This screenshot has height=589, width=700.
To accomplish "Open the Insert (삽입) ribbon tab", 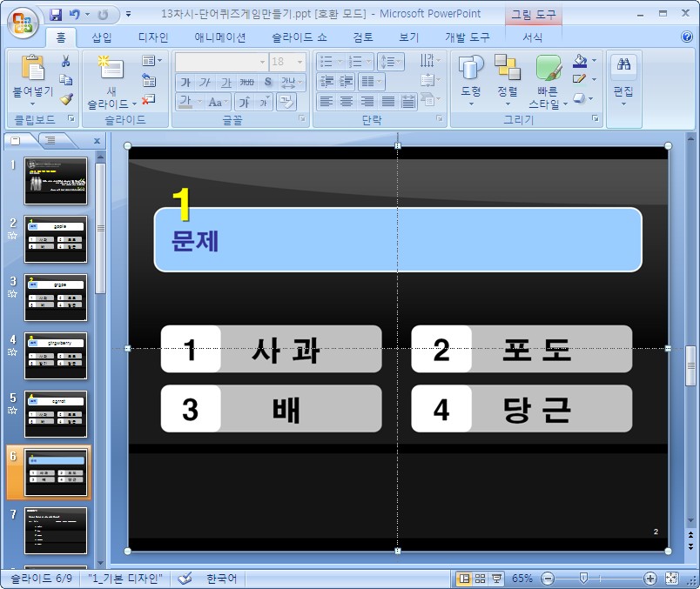I will (x=102, y=37).
